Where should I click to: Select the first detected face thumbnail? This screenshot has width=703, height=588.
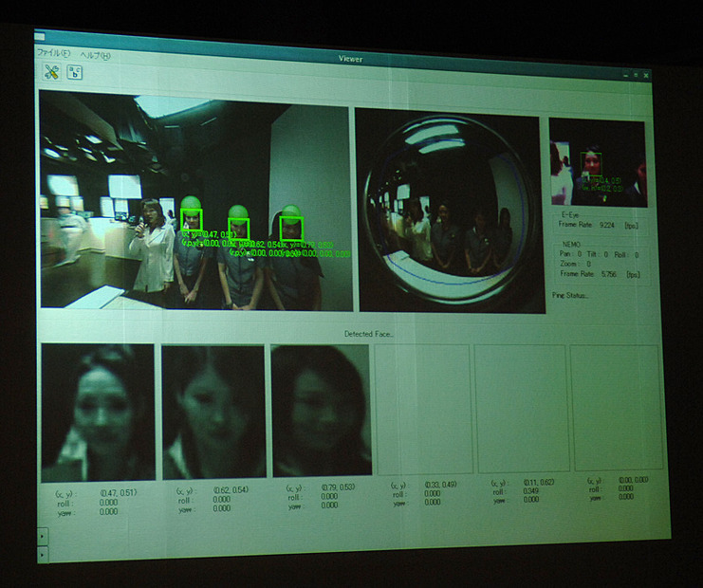[x=99, y=412]
